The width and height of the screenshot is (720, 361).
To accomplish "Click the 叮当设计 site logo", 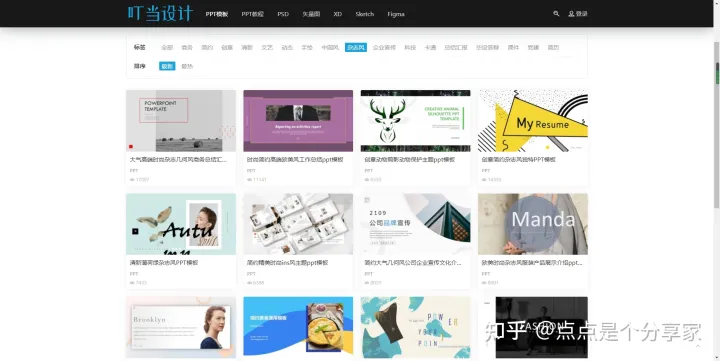I will pyautogui.click(x=160, y=13).
